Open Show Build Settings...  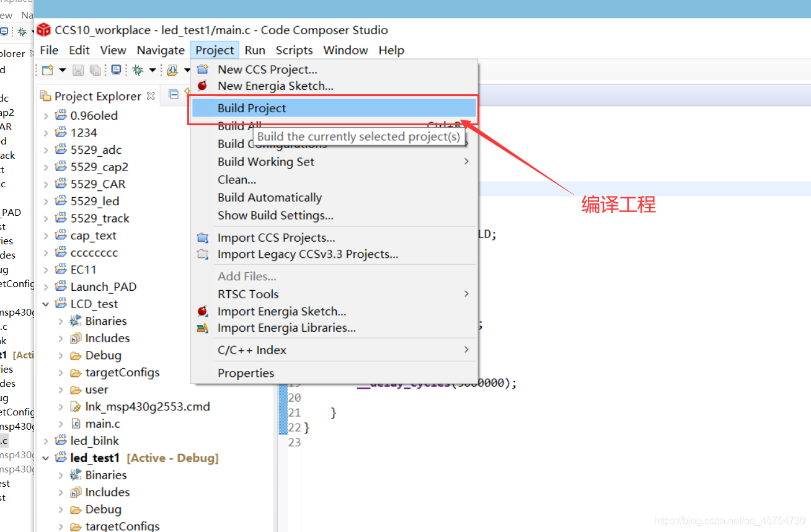(334, 216)
